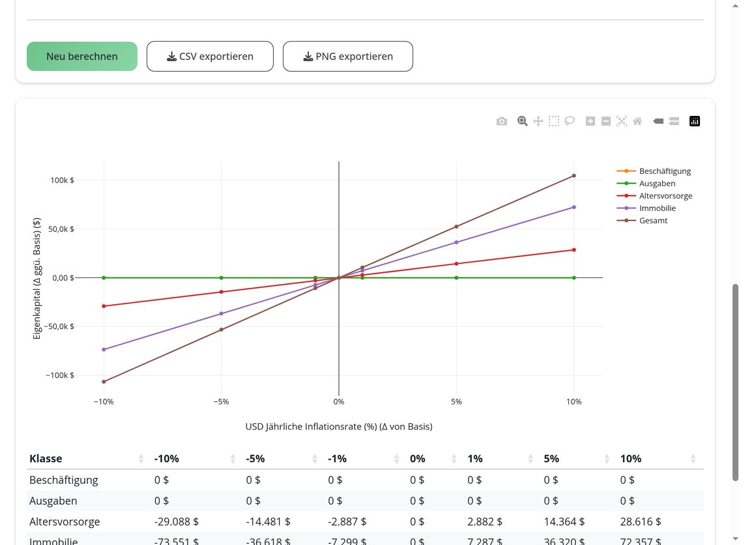Autoscale the chart axes
Image resolution: width=756 pixels, height=545 pixels.
pyautogui.click(x=622, y=121)
